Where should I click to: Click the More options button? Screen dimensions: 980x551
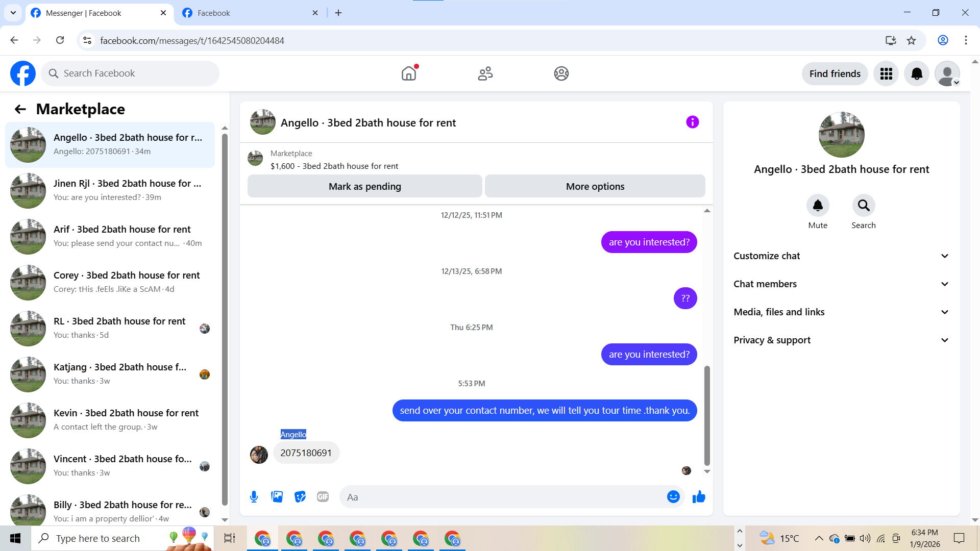(595, 187)
